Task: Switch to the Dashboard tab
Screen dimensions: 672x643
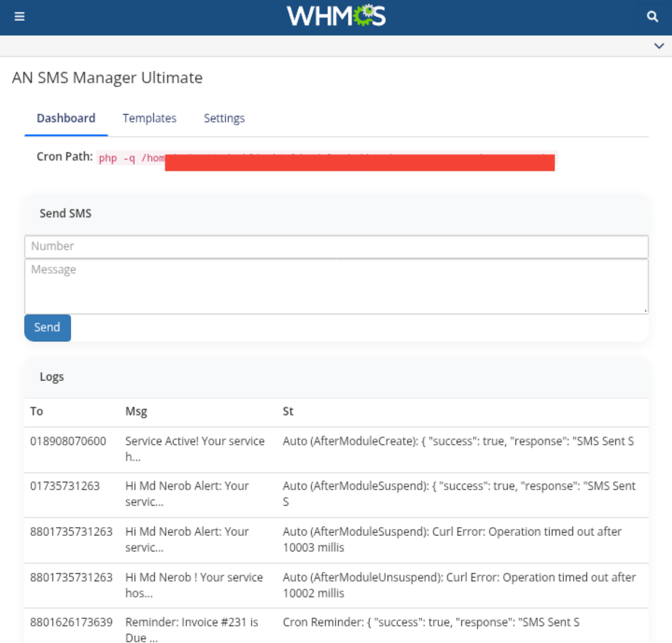Action: tap(66, 118)
